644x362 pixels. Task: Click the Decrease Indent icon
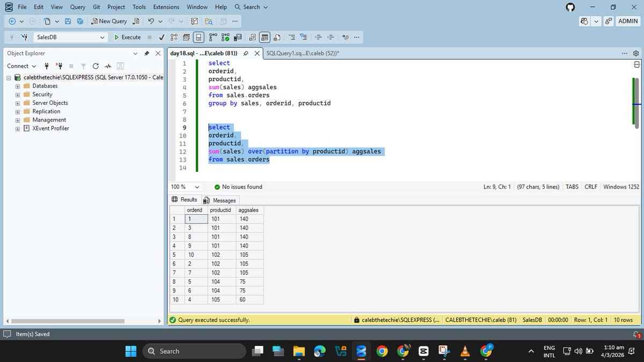(319, 37)
